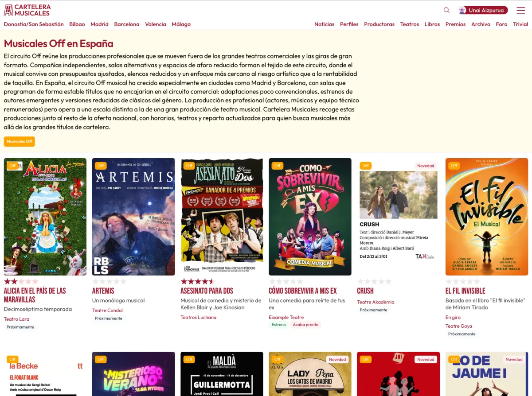The image size is (532, 396).
Task: Click the Novedad badge on Lo de Jaume I poster
Action: point(514,359)
